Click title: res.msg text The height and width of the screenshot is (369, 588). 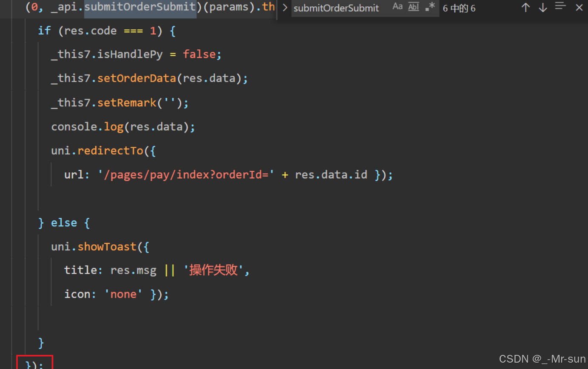[x=110, y=270]
